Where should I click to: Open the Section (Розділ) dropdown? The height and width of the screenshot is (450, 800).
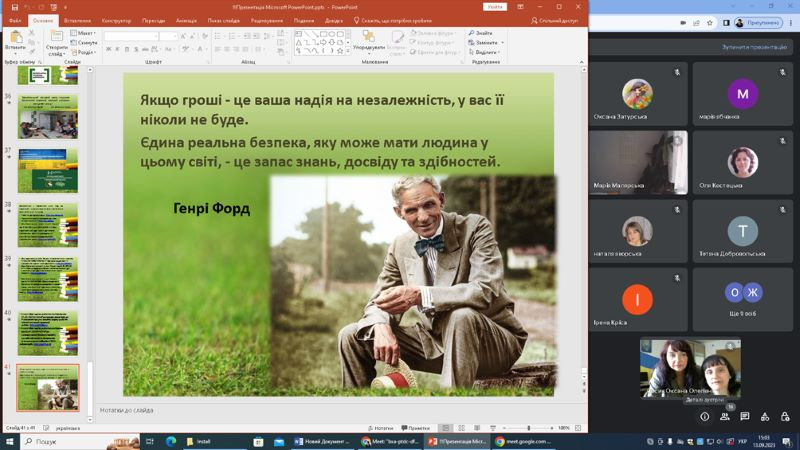(x=83, y=53)
